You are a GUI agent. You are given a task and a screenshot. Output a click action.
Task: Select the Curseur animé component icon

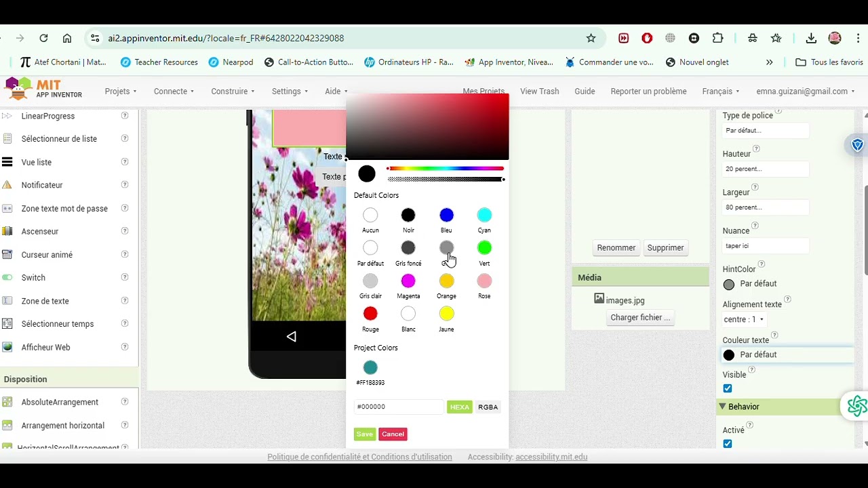pos(7,255)
